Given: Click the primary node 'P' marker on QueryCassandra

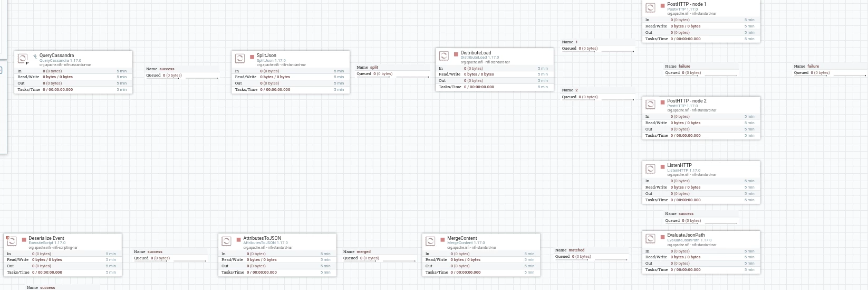Looking at the screenshot, I should tap(27, 63).
